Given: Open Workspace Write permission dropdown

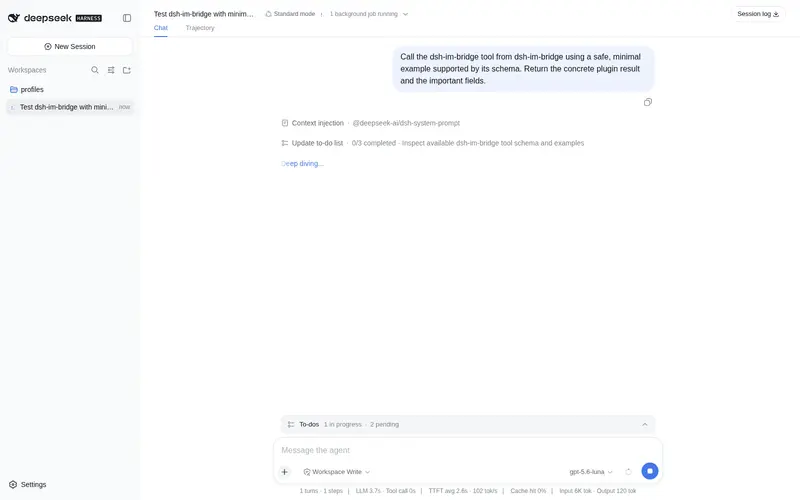Looking at the screenshot, I should pos(336,472).
